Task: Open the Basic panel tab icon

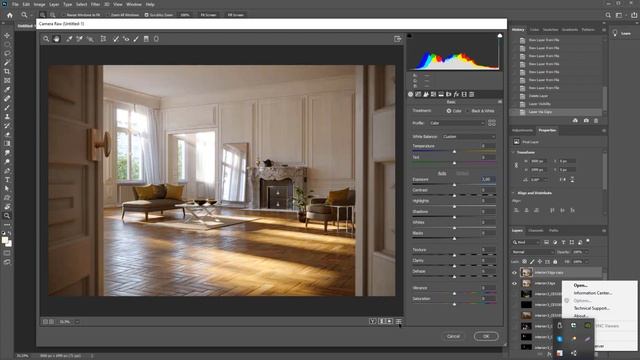Action: [x=411, y=94]
